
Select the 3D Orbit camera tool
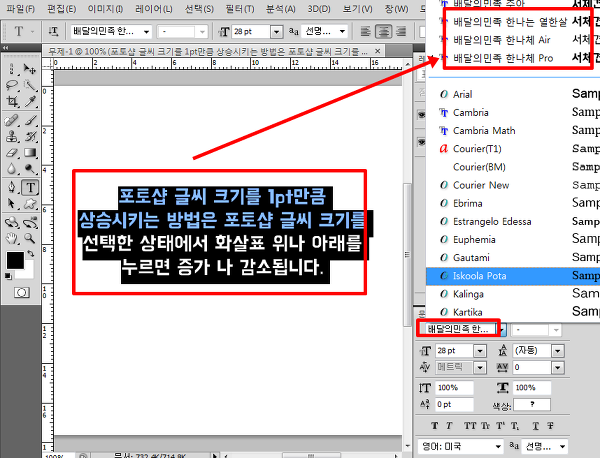(x=30, y=222)
